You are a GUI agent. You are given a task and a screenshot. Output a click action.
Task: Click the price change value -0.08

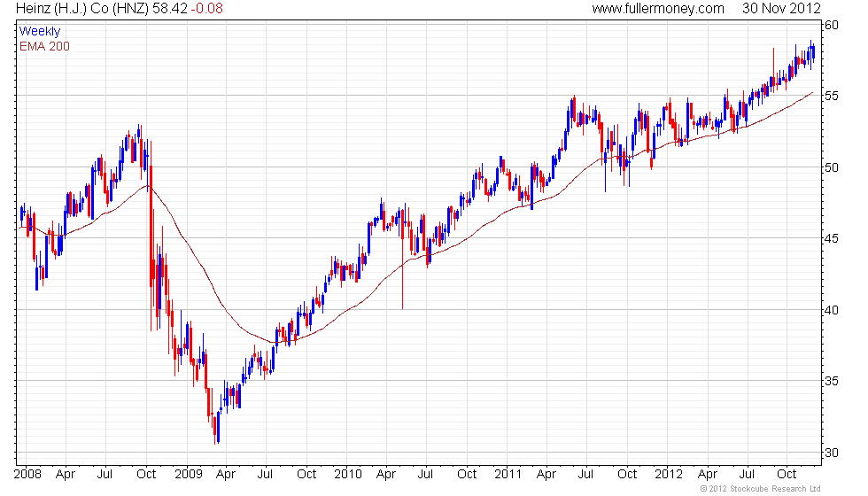coord(206,8)
